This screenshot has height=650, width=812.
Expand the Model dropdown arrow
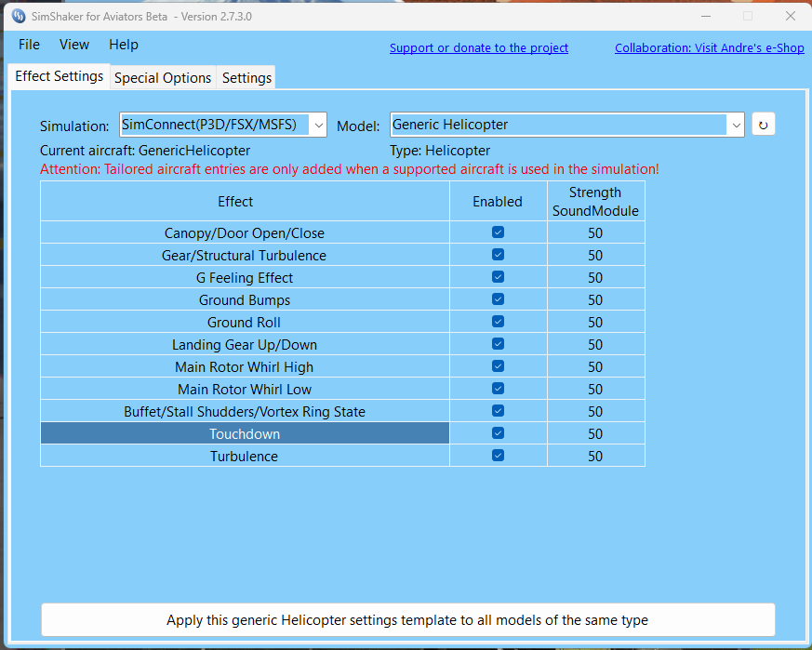click(736, 125)
